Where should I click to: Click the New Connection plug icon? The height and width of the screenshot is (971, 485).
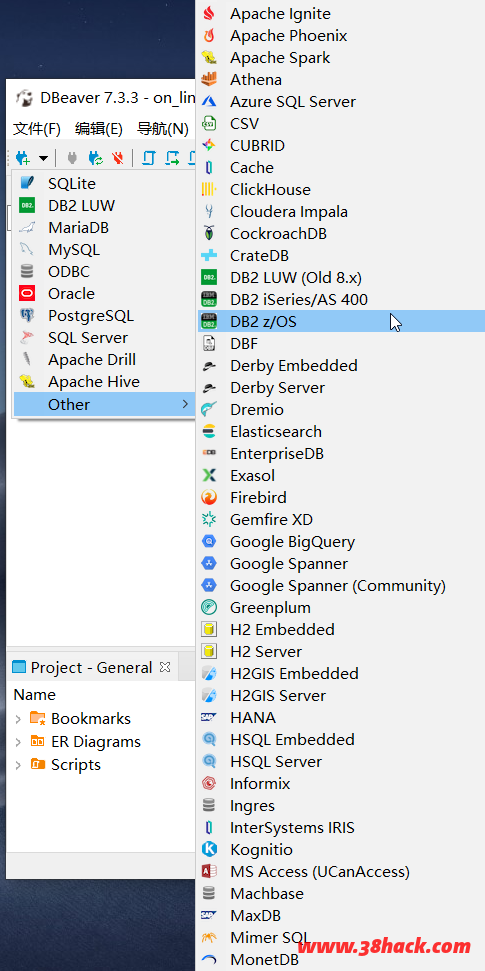[23, 158]
